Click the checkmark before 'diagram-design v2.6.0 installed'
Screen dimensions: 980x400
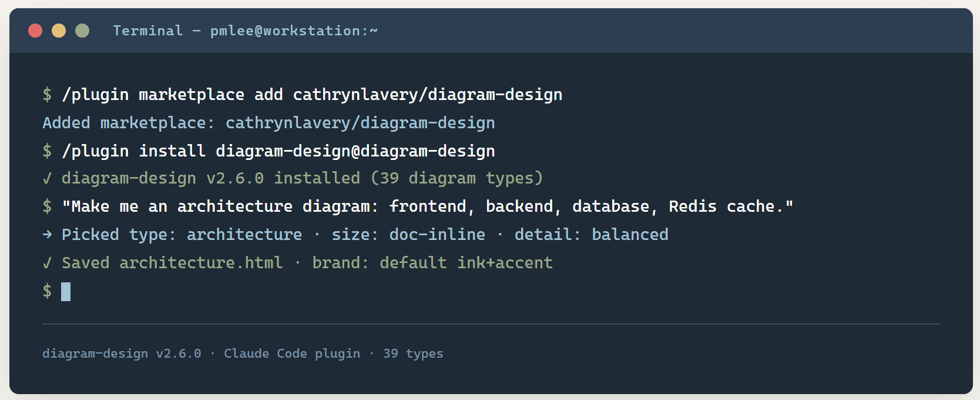(47, 178)
